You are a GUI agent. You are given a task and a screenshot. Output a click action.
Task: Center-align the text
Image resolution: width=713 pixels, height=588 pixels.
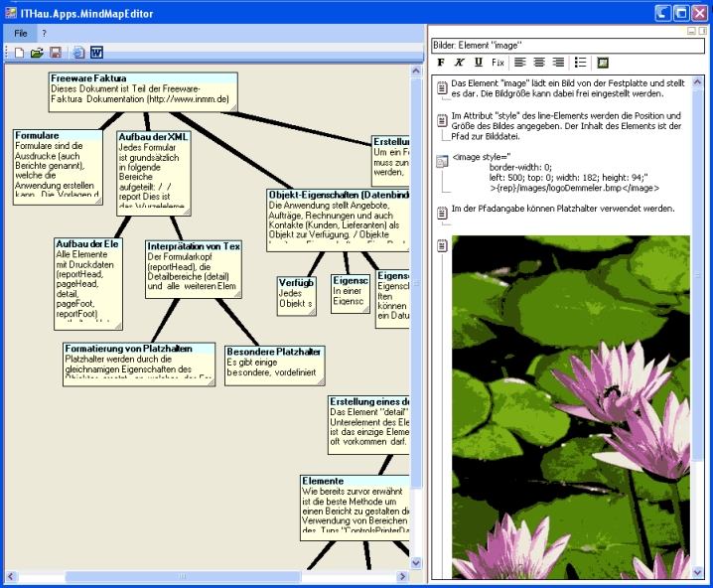pyautogui.click(x=539, y=63)
